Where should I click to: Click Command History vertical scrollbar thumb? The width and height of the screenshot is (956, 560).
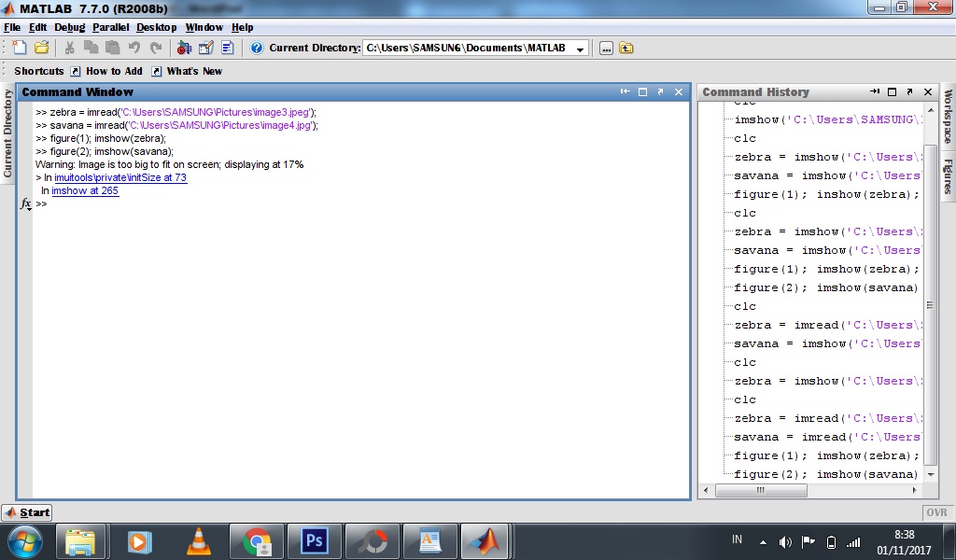[930, 304]
